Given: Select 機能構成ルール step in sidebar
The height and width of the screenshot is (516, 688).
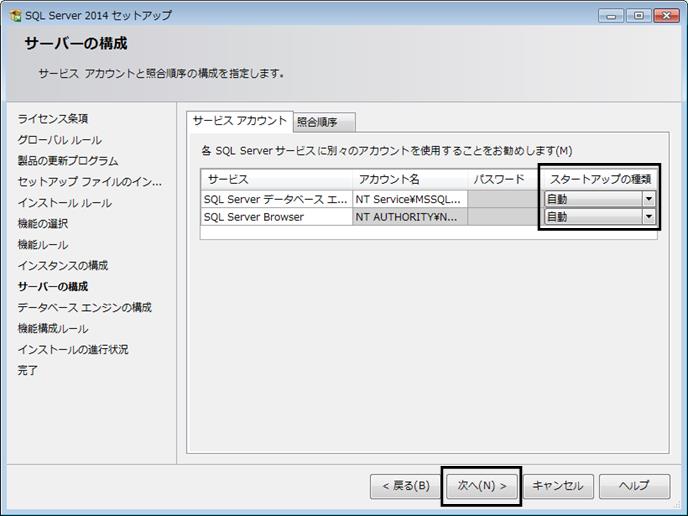Looking at the screenshot, I should [53, 328].
